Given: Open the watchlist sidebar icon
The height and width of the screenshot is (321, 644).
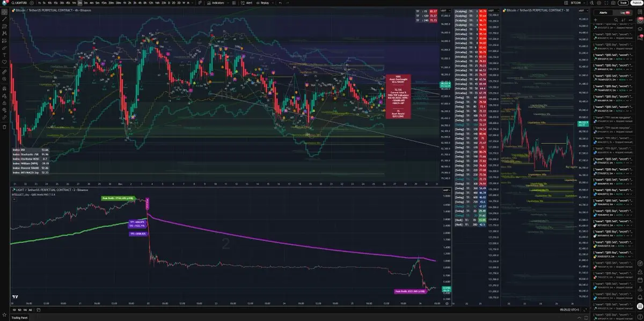Looking at the screenshot, I should click(640, 12).
